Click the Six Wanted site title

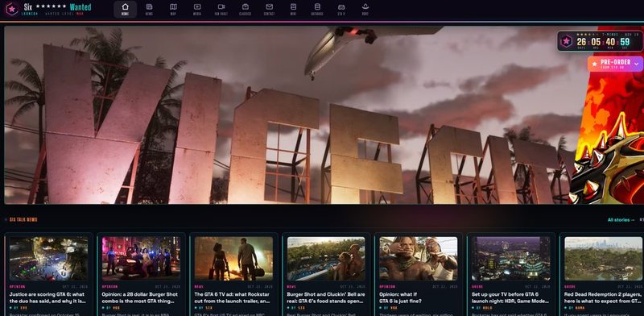pyautogui.click(x=57, y=7)
